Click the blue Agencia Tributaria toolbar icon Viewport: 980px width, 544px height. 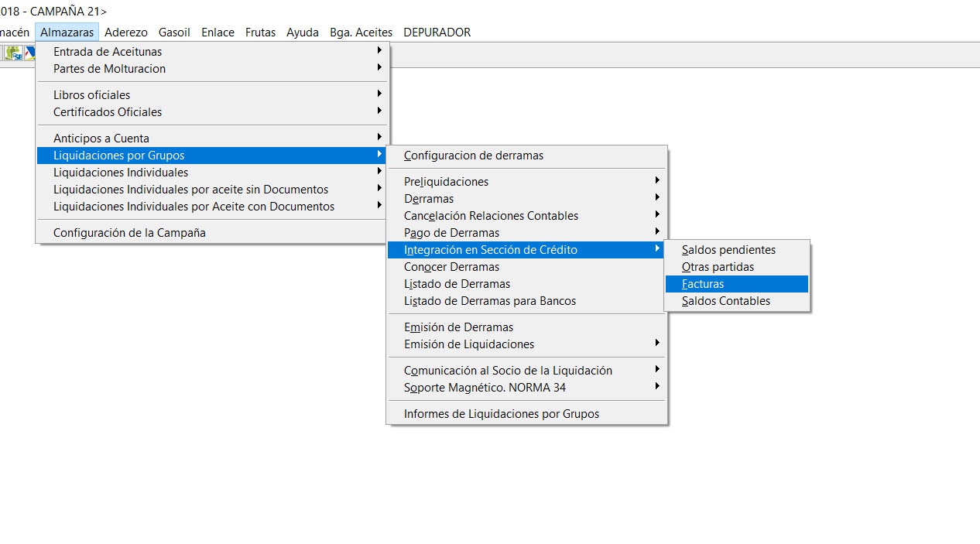coord(30,53)
